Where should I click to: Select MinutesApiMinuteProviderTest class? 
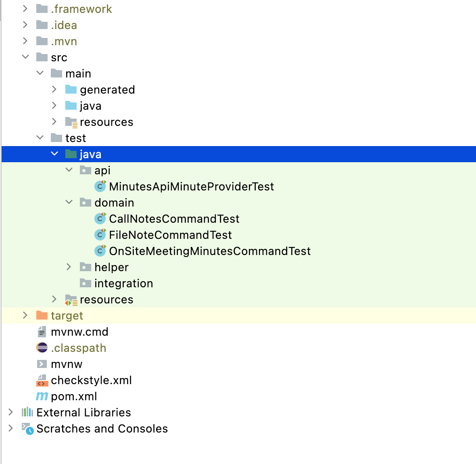click(191, 186)
